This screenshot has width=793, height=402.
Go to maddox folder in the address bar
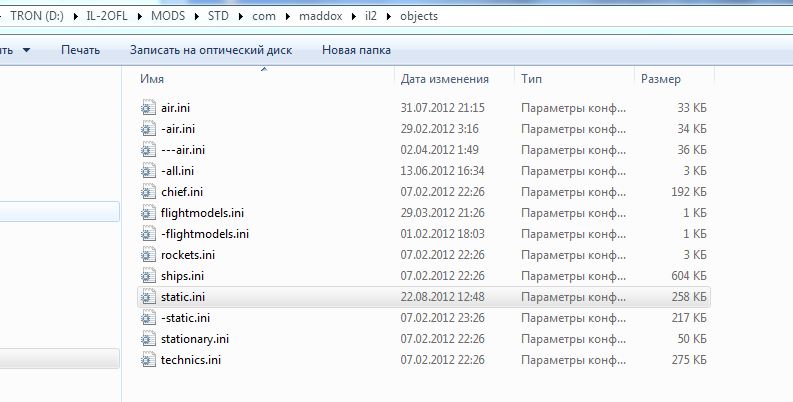321,16
